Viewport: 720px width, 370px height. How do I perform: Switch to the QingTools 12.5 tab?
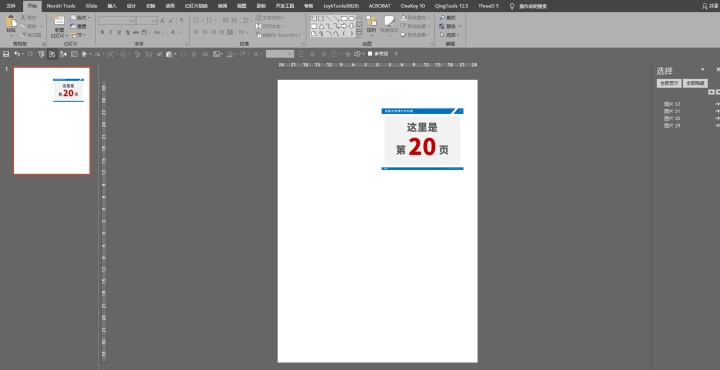451,6
